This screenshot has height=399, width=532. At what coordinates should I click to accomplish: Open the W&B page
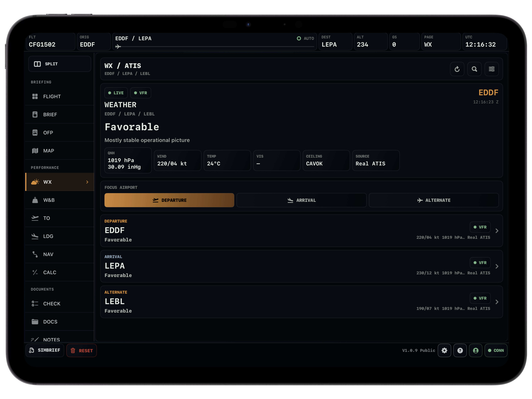[x=60, y=200]
